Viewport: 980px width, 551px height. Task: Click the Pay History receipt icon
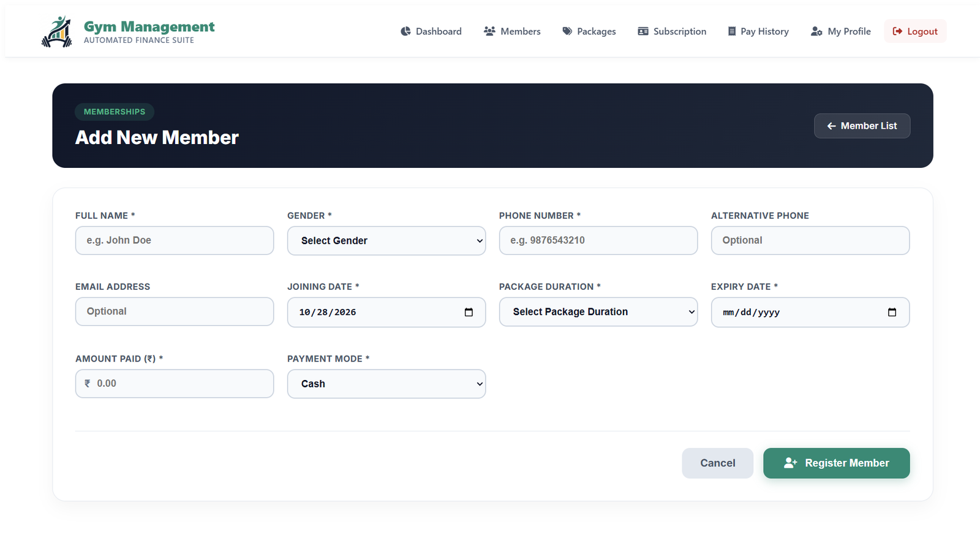point(732,31)
